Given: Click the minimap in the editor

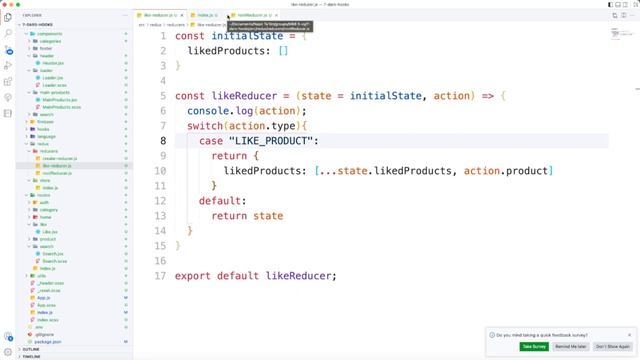Looking at the screenshot, I should tap(621, 33).
